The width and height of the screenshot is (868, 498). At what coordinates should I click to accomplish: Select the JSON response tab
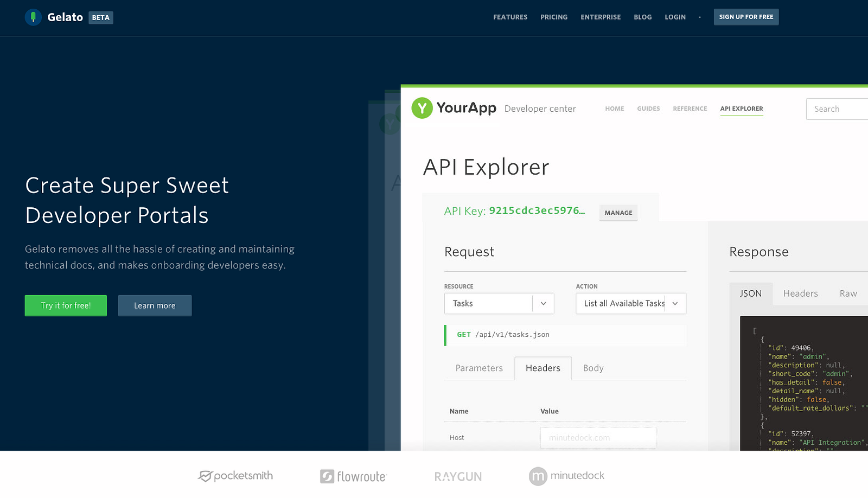[751, 293]
